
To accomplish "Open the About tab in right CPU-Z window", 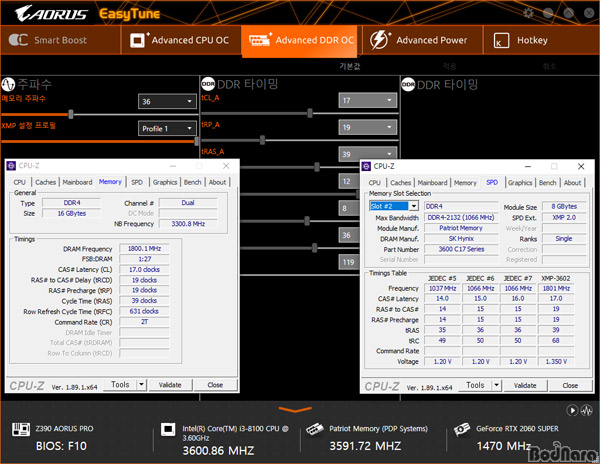I will [x=572, y=183].
